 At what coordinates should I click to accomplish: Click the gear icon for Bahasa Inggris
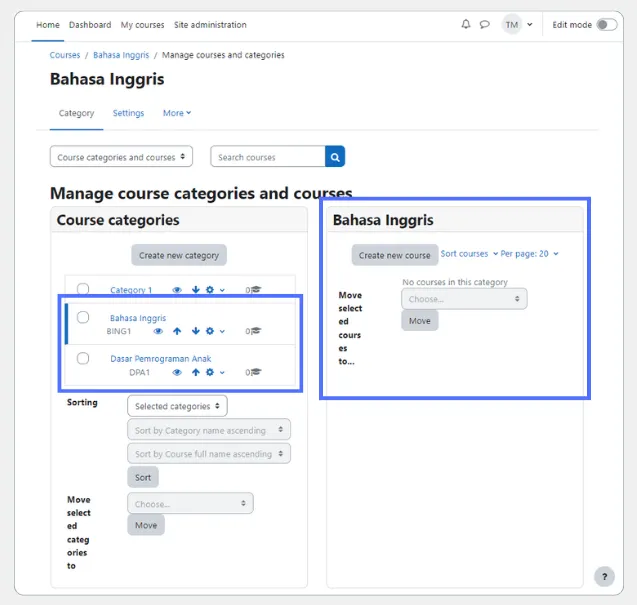210,331
